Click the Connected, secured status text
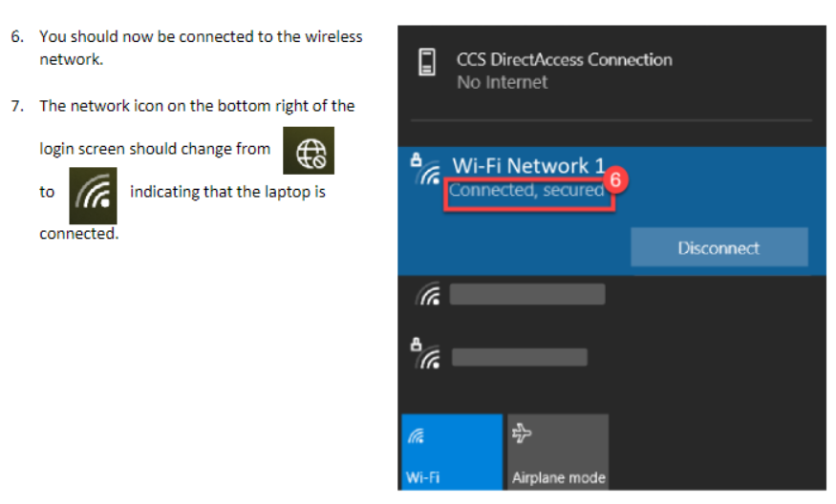Viewport: 836px width, 504px height. [526, 190]
